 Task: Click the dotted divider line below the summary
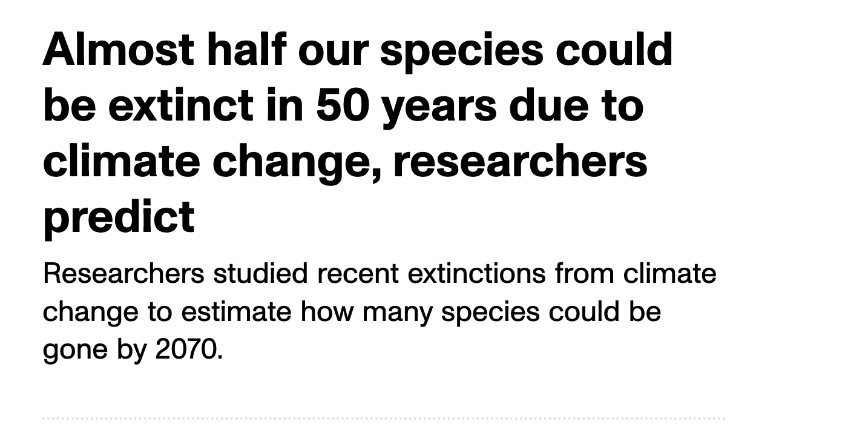click(x=383, y=418)
